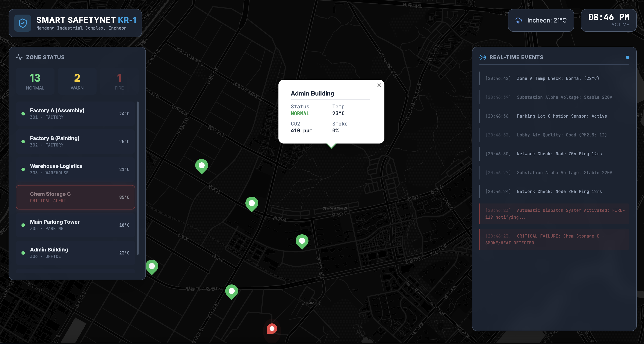Select Warehouse Logistics zone row
The height and width of the screenshot is (344, 644).
(x=75, y=169)
